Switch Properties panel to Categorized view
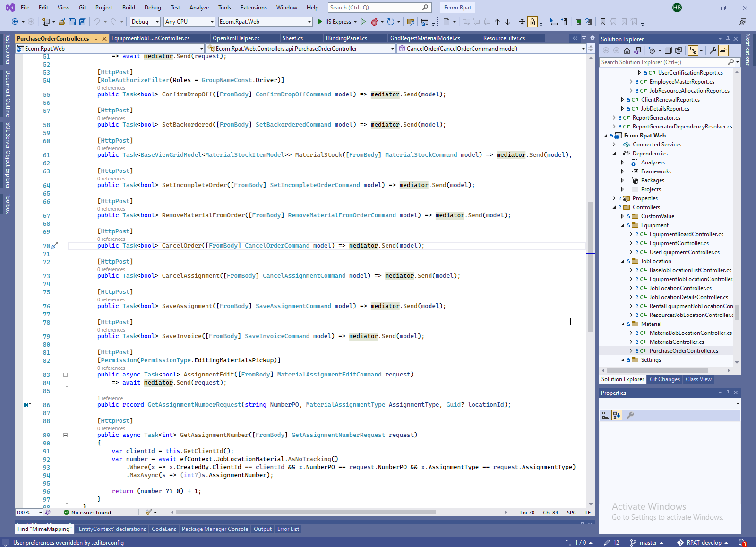Image resolution: width=756 pixels, height=547 pixels. pos(606,415)
